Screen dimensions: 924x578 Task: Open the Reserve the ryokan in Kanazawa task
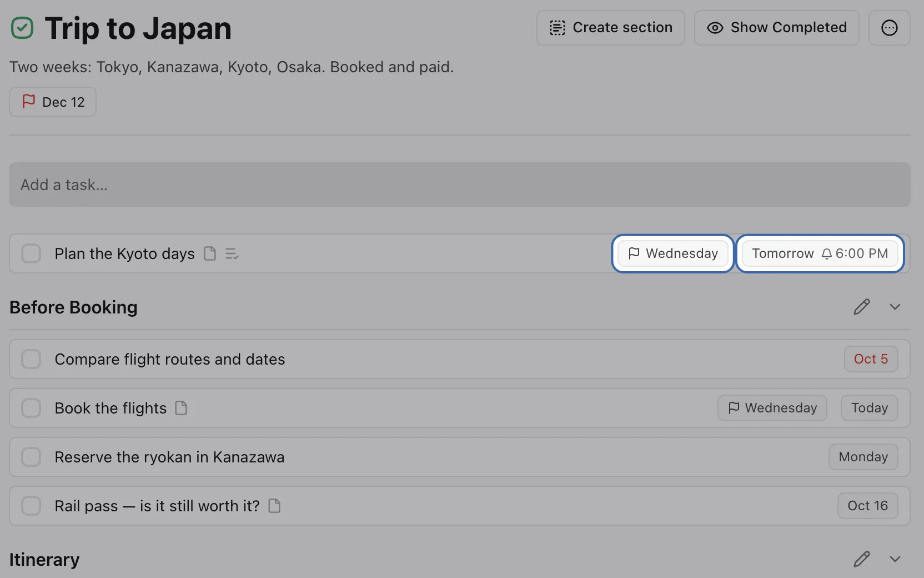[x=460, y=457]
